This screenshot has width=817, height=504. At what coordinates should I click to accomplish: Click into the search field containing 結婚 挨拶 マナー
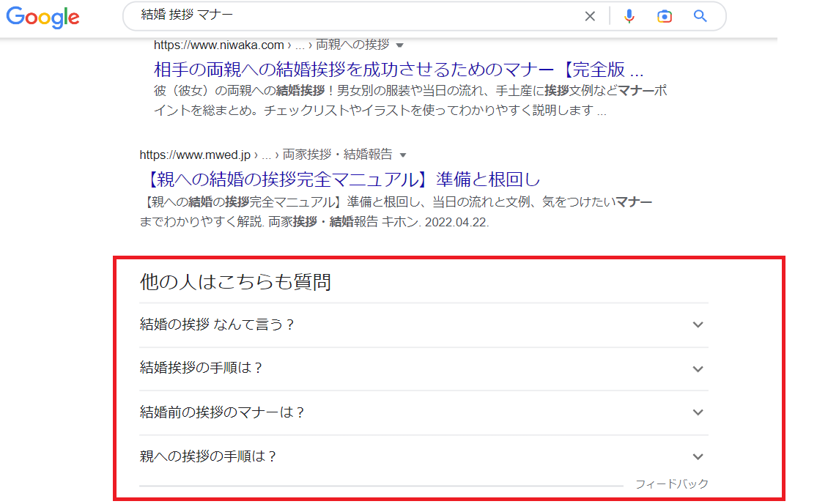[x=352, y=16]
